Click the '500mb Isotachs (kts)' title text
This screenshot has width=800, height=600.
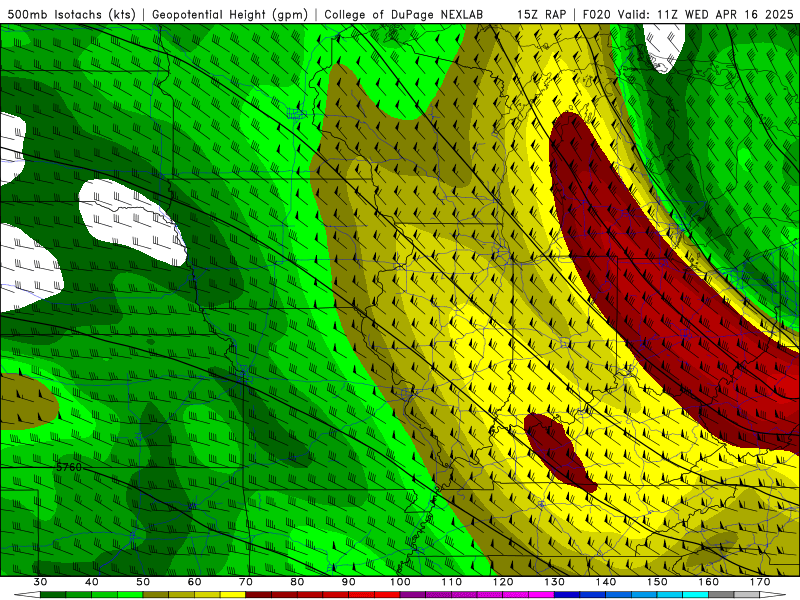coord(71,15)
